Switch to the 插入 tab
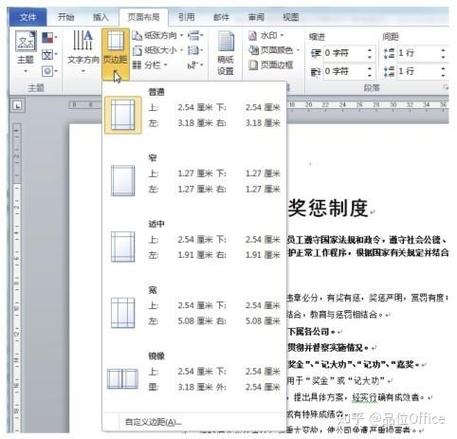 (100, 17)
